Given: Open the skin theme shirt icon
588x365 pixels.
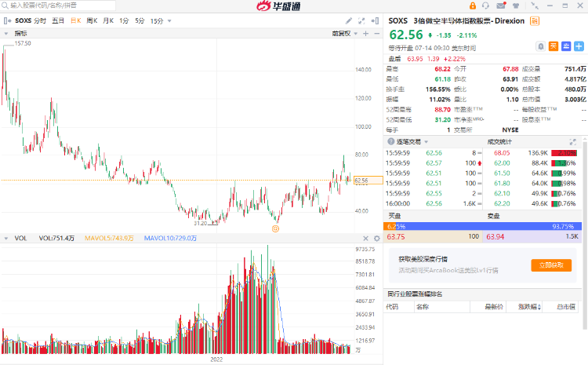Looking at the screenshot, I should 517,5.
